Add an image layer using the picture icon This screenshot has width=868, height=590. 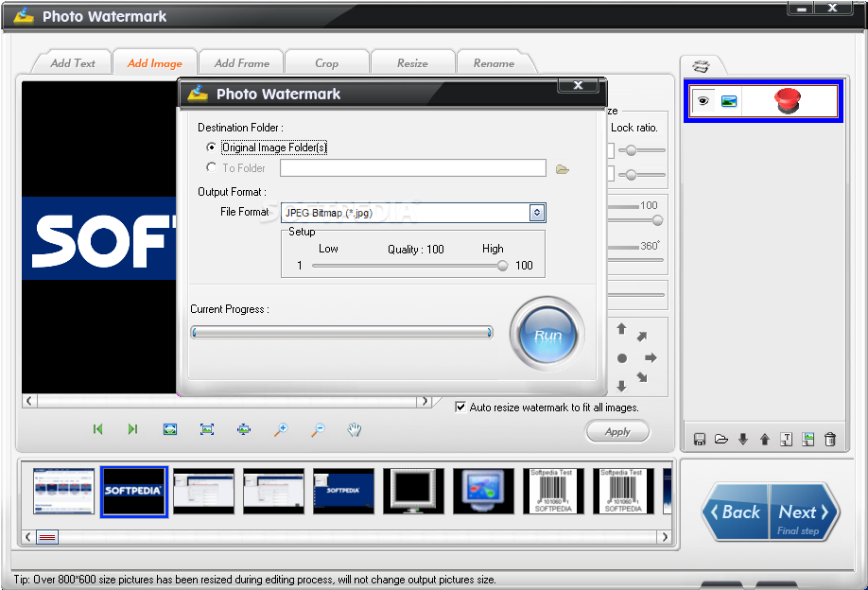tap(808, 440)
